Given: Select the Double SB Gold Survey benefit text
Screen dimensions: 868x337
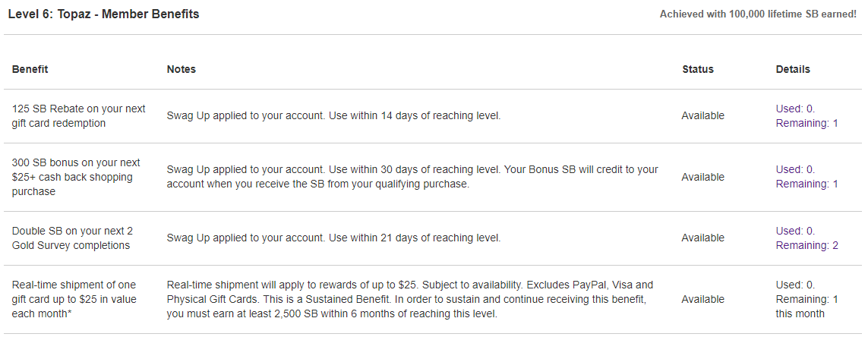Looking at the screenshot, I should coord(72,238).
